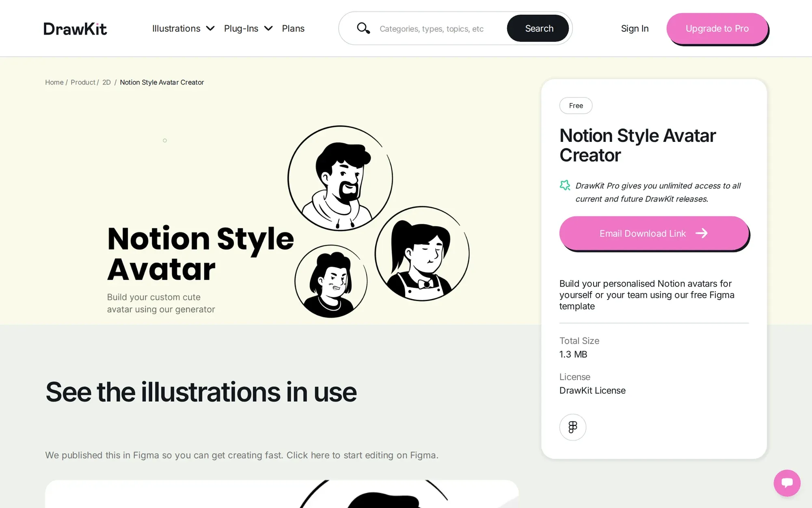Click the DrawKit License text

592,391
